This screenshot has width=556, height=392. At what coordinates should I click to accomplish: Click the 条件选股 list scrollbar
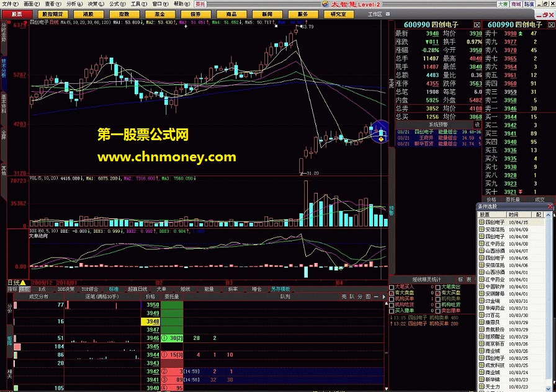[x=548, y=301]
